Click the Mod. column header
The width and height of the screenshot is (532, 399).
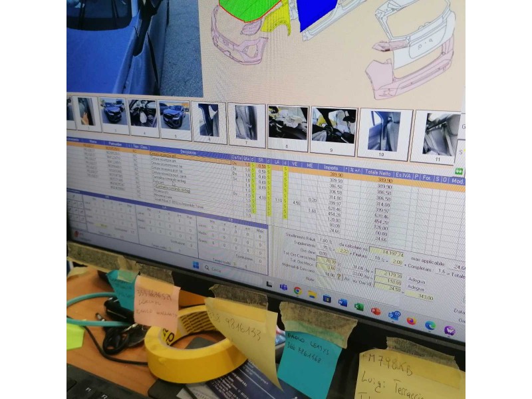click(x=458, y=181)
